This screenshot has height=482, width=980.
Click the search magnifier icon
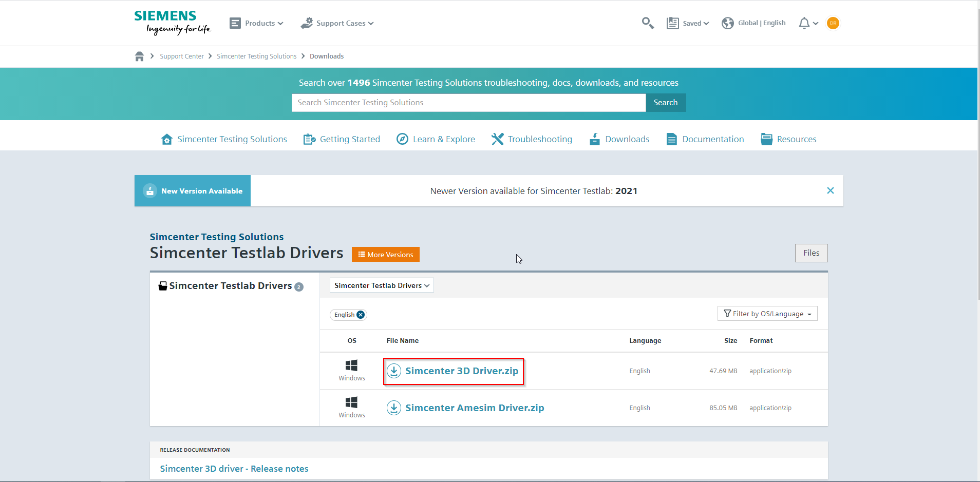coord(647,23)
